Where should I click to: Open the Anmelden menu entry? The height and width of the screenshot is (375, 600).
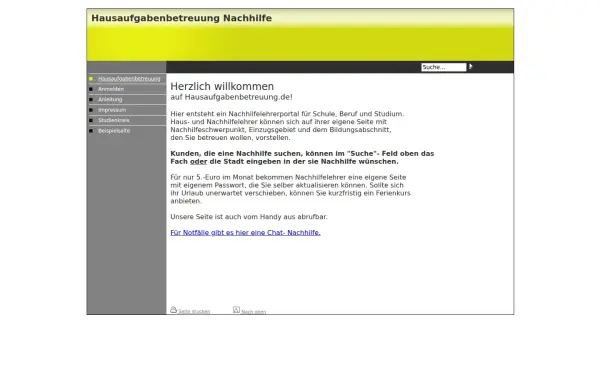tap(111, 89)
